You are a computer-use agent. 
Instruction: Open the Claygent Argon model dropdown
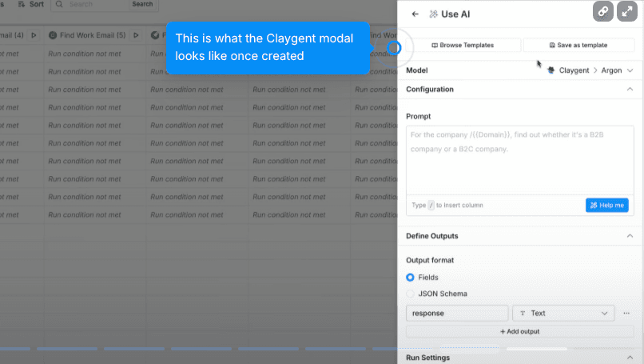point(590,70)
